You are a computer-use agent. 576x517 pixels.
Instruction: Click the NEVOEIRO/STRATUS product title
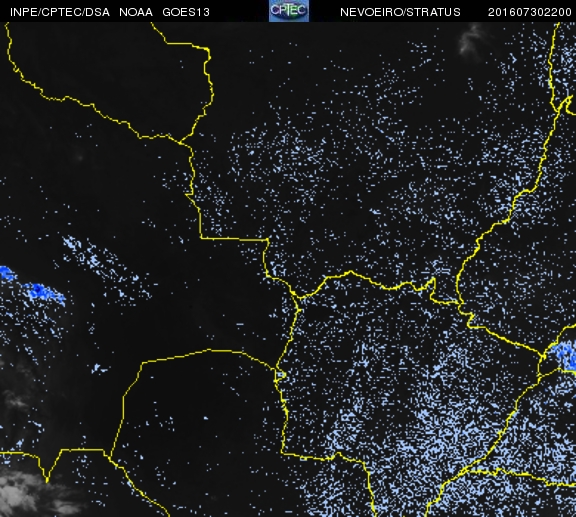click(400, 12)
